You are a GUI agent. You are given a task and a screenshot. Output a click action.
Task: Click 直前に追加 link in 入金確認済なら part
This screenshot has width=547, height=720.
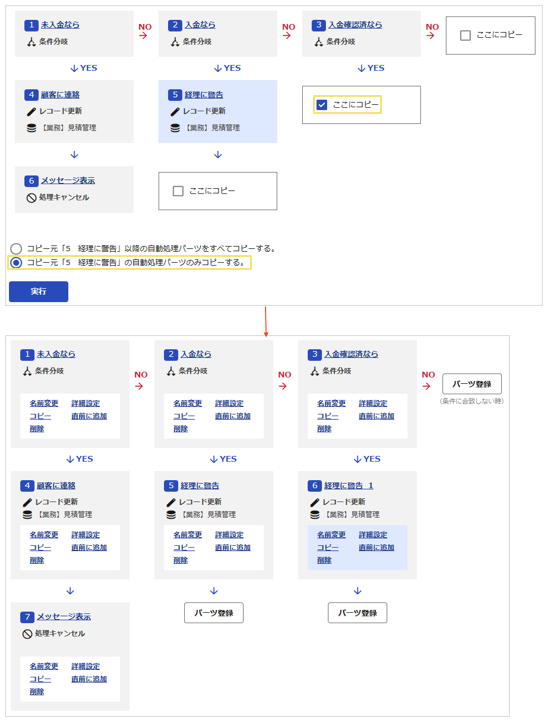pyautogui.click(x=377, y=416)
